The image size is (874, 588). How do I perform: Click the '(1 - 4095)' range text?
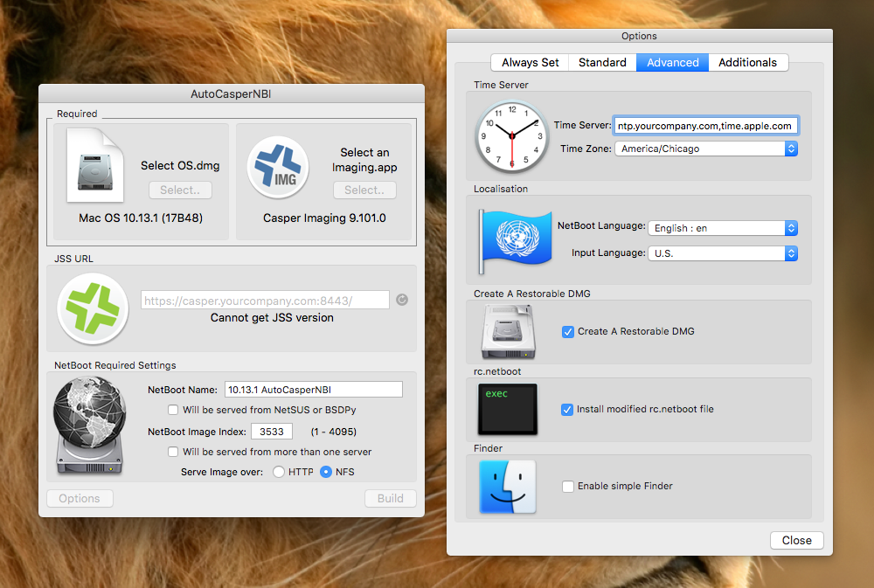coord(333,432)
